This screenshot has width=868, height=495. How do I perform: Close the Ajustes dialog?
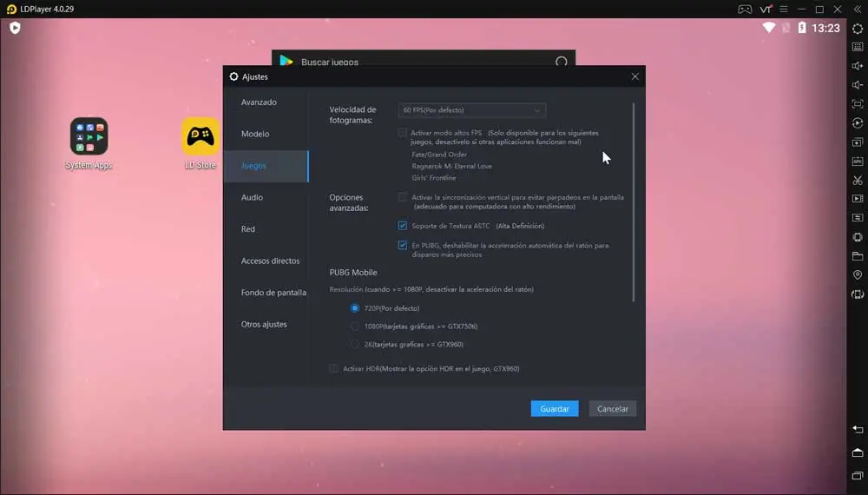635,76
